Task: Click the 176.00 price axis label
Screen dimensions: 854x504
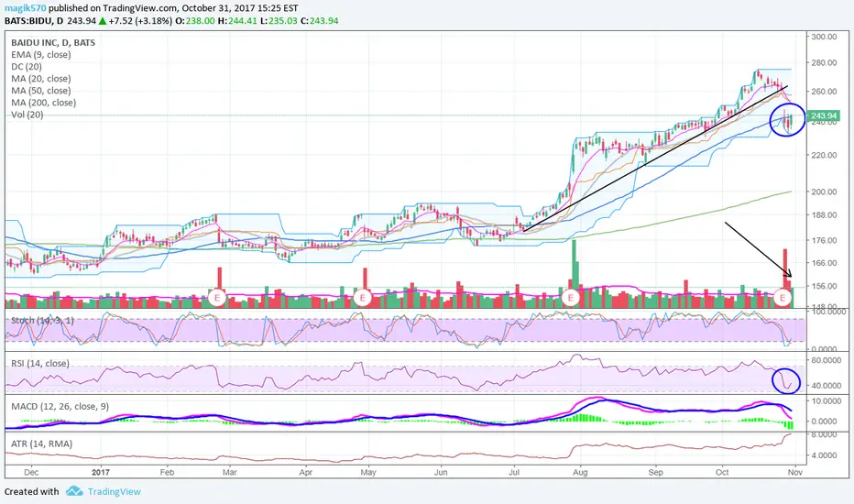Action: pos(824,240)
